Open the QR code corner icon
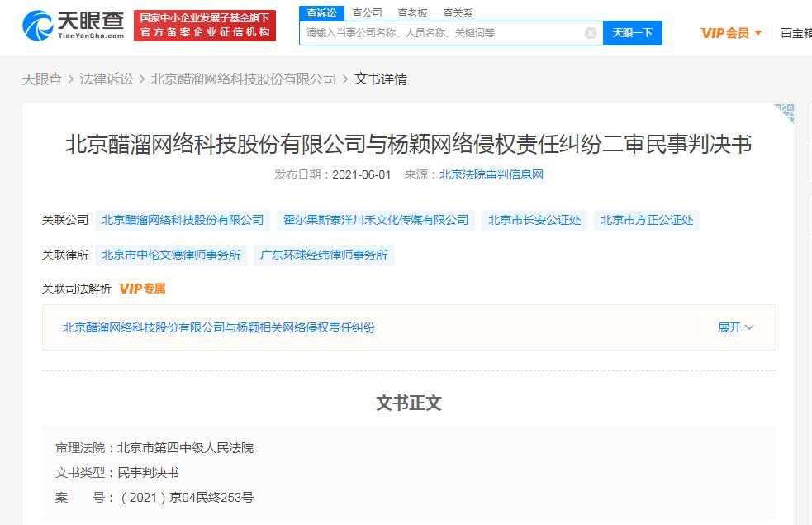 pyautogui.click(x=785, y=113)
